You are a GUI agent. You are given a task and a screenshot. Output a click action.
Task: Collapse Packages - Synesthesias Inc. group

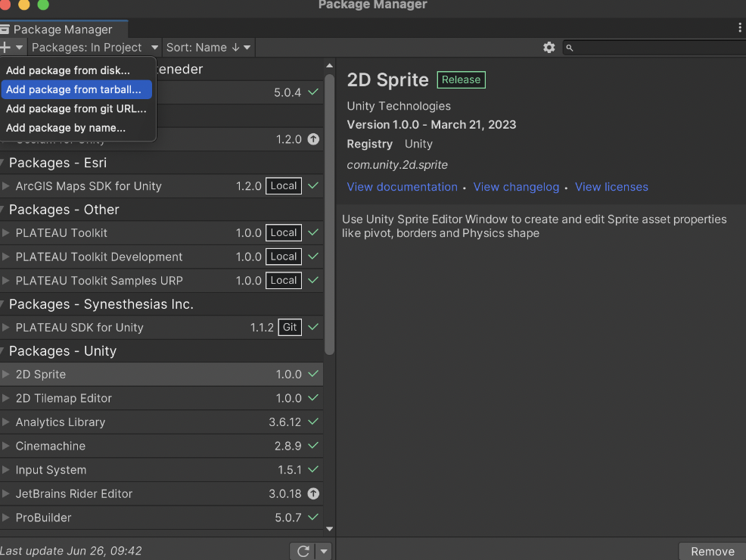pyautogui.click(x=2, y=304)
